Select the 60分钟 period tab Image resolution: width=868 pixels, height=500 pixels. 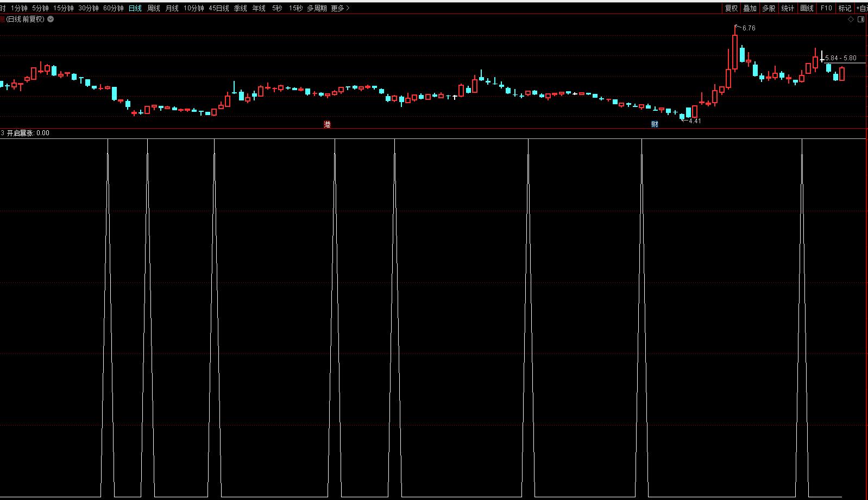[114, 8]
